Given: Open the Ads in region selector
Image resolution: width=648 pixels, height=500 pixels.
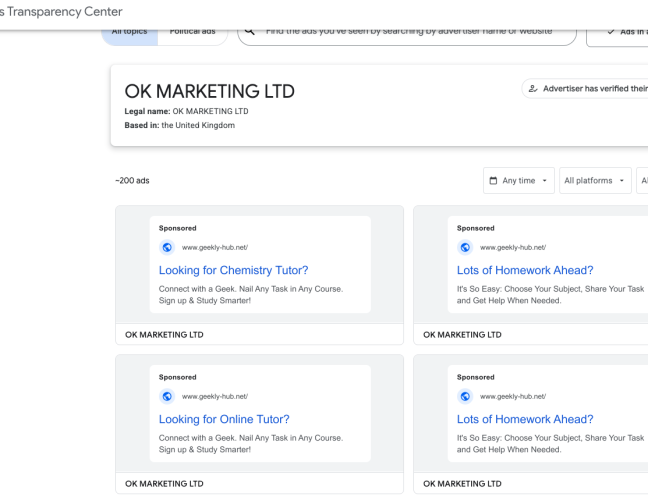Looking at the screenshot, I should coord(625,32).
